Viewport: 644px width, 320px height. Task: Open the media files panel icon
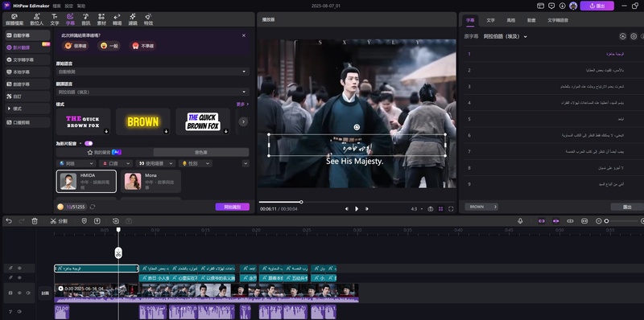14,19
